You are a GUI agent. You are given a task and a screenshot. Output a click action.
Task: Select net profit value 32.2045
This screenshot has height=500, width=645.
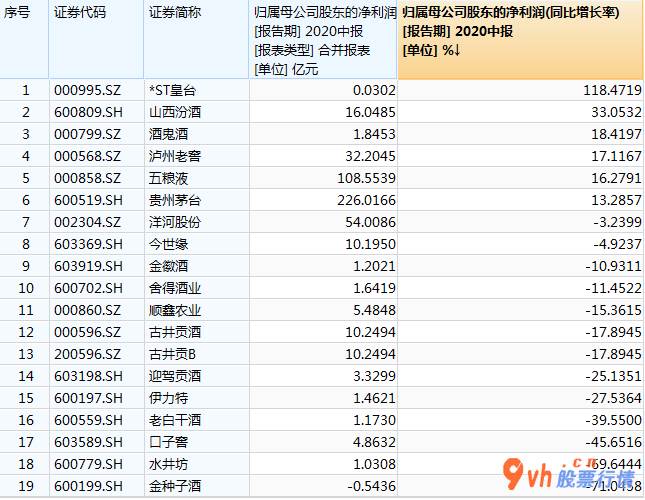click(370, 156)
